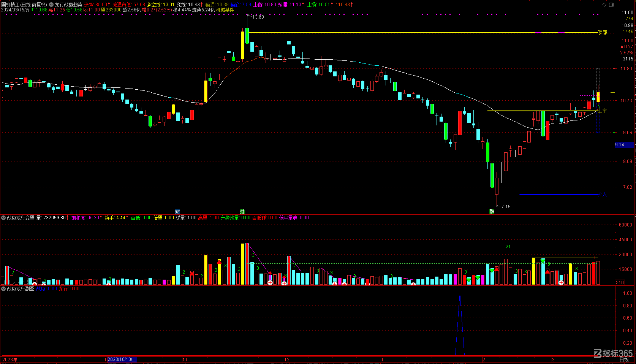Click the 2.52% change value in side panel
Screen dimensions: 636x364
point(627,53)
